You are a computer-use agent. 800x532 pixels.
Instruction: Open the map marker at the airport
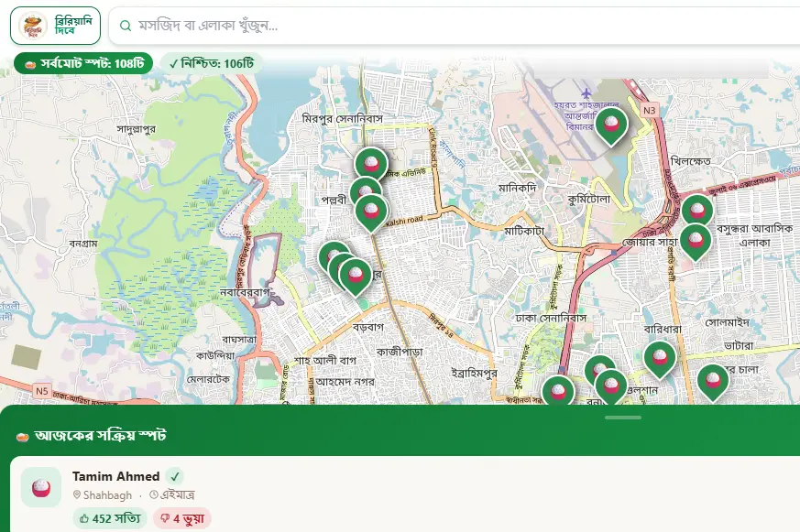[611, 124]
